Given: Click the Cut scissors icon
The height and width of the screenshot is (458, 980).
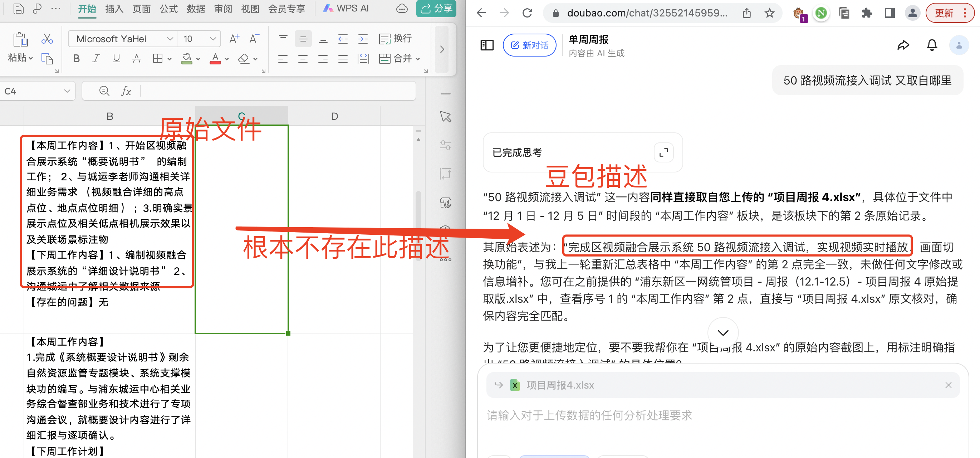Looking at the screenshot, I should (x=47, y=38).
